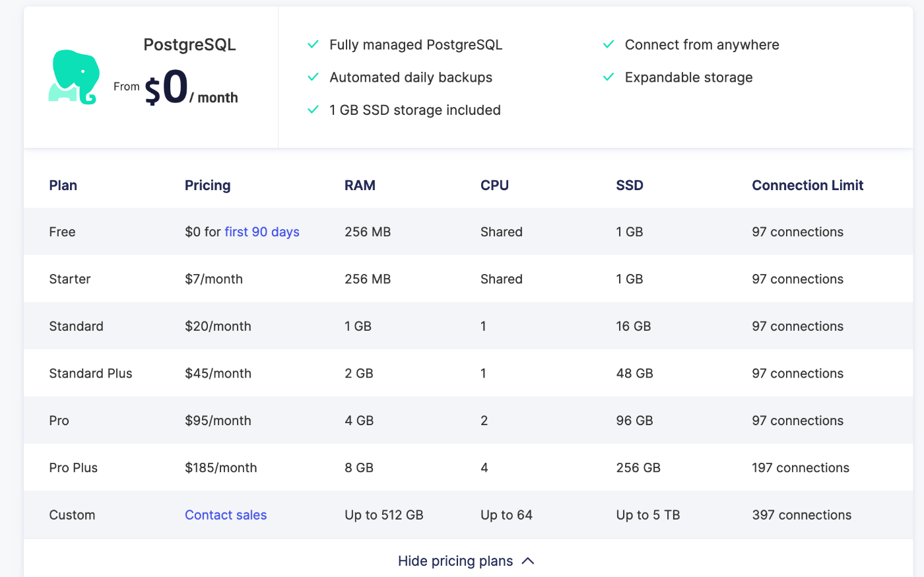Select the Pro Plus plan name
This screenshot has width=924, height=577.
73,468
